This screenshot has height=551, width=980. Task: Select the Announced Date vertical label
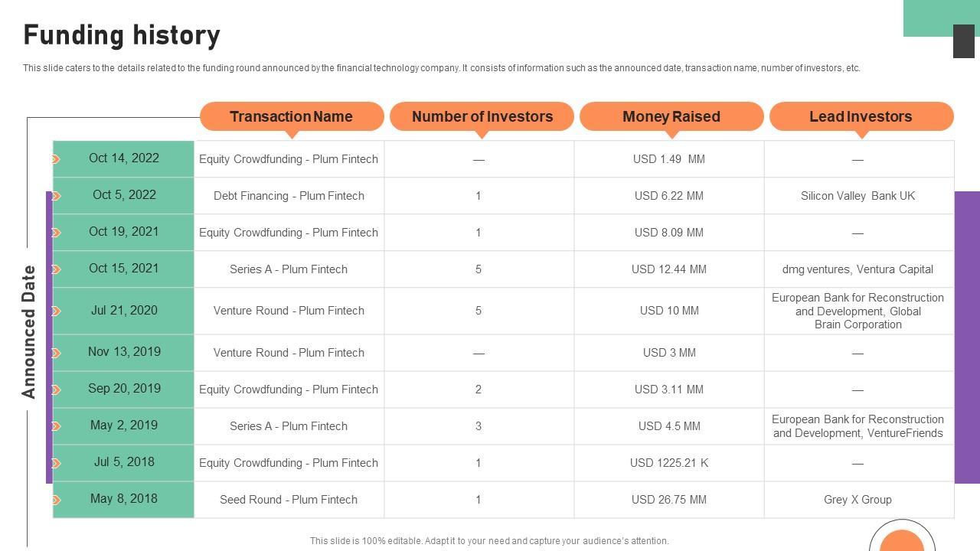[x=29, y=331]
